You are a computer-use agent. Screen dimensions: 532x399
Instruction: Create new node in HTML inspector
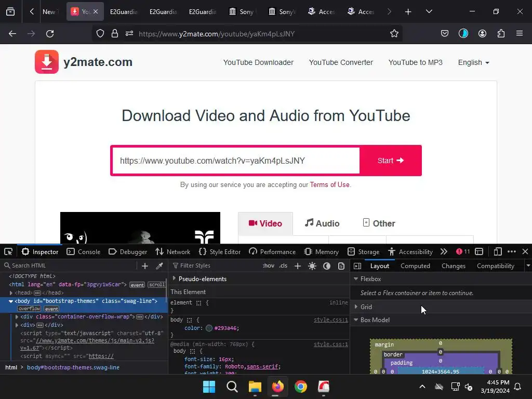[145, 266]
